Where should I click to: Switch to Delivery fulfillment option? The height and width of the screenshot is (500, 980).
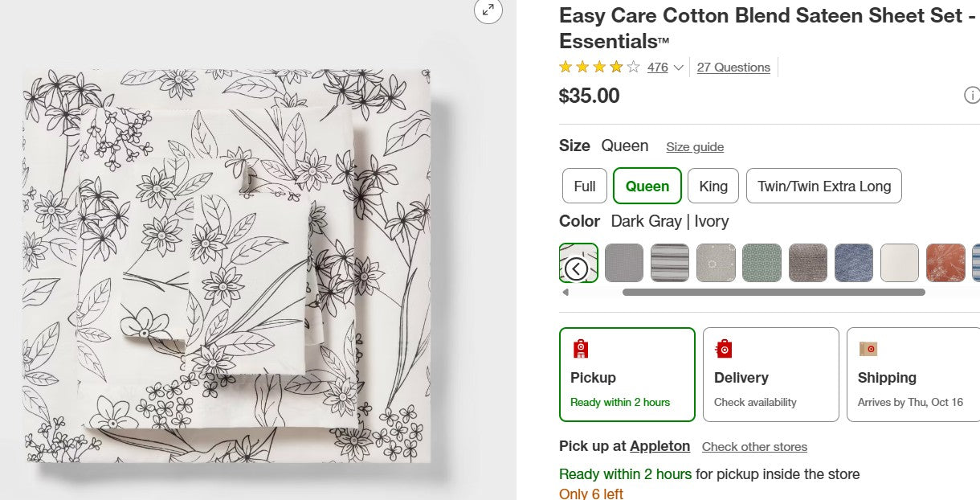pyautogui.click(x=770, y=375)
